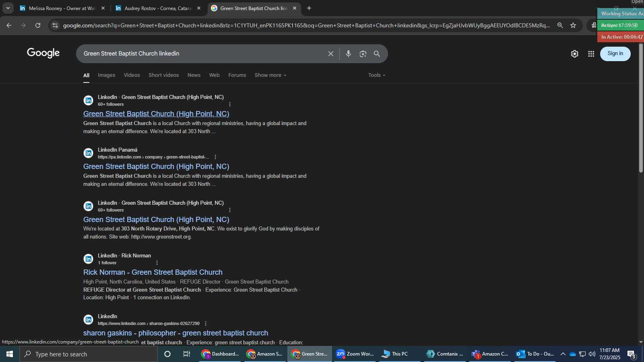Open more options for Rick Norman result
The height and width of the screenshot is (362, 644).
tap(157, 263)
